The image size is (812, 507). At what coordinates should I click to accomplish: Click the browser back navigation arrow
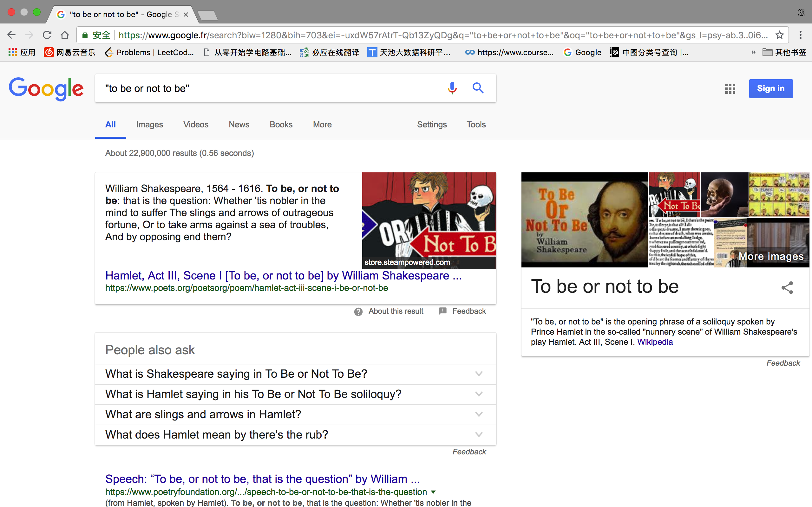click(x=11, y=36)
